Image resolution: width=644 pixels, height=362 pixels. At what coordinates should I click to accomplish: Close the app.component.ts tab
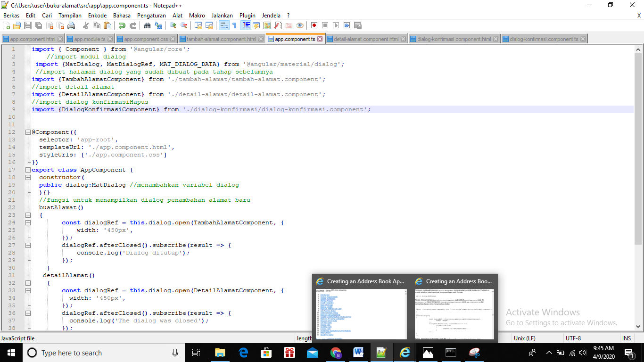[320, 39]
